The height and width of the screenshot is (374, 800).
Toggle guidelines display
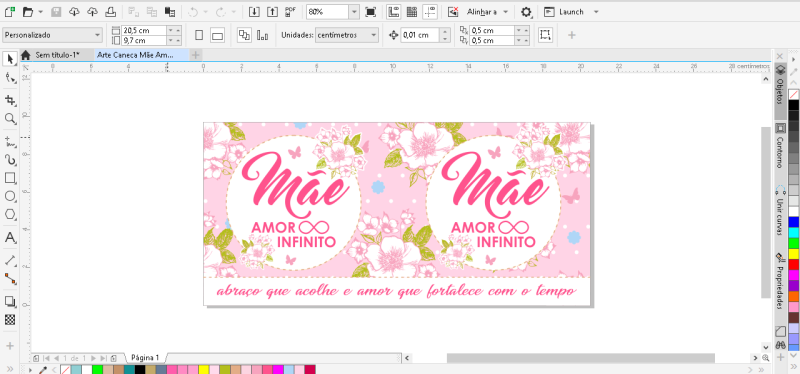(x=430, y=11)
